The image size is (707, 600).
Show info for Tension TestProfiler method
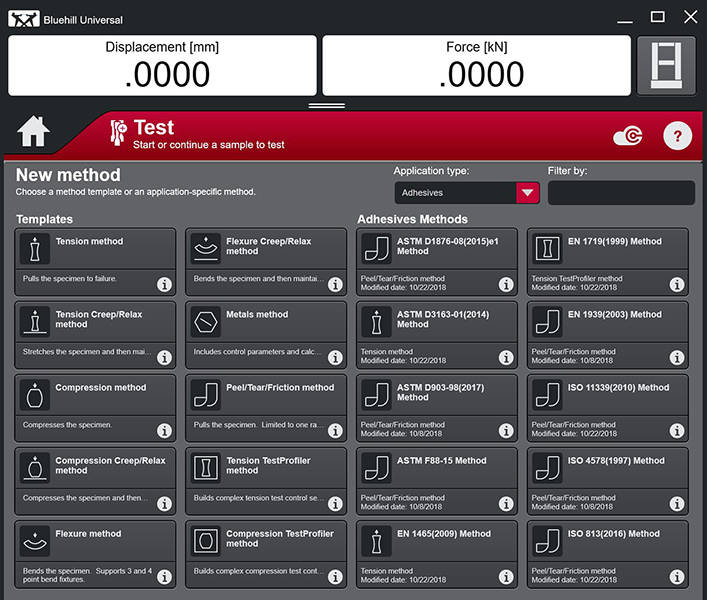tap(335, 504)
